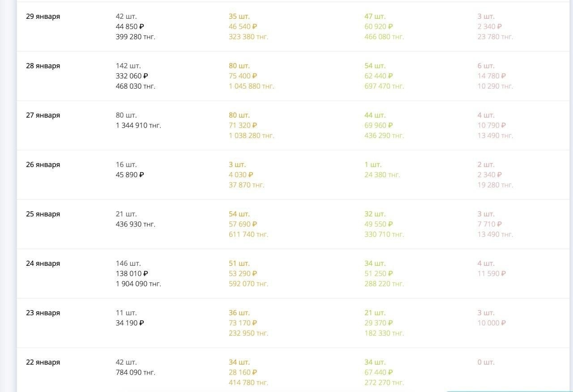Click the green 24 380 тнг. value

click(x=382, y=175)
